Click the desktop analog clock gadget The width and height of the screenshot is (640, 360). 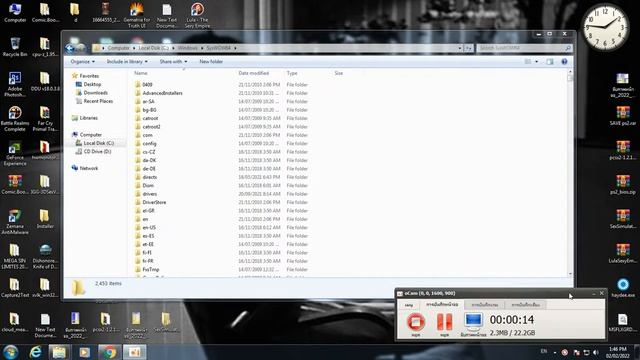pos(605,27)
